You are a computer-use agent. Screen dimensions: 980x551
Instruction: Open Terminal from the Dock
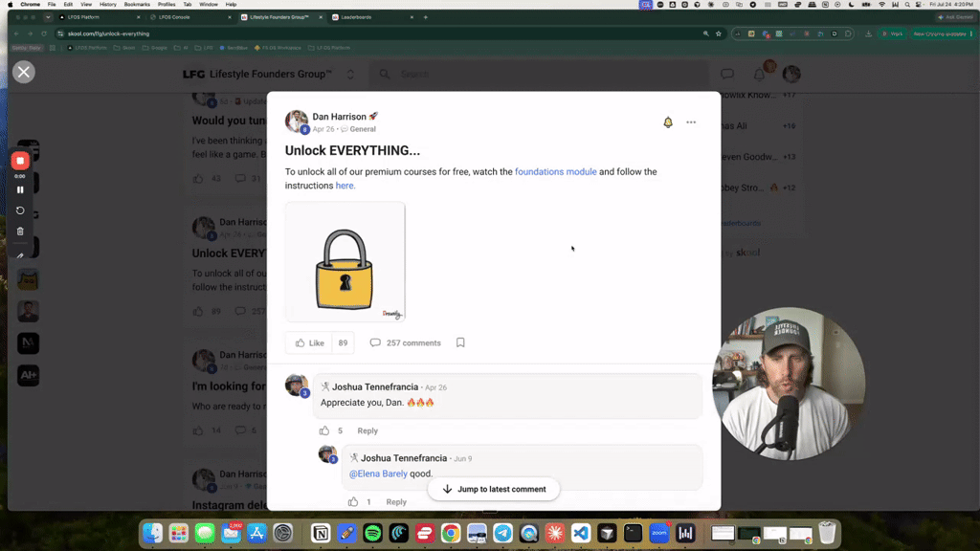click(x=633, y=533)
